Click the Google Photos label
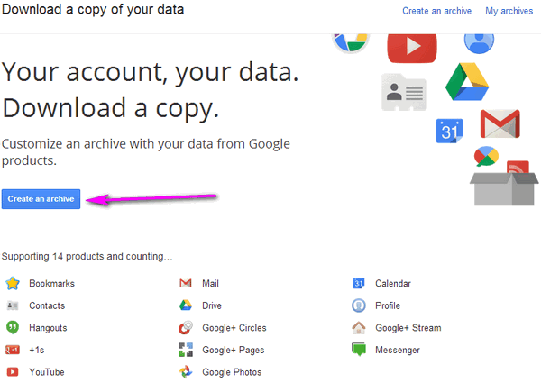Screen dimensions: 541x392 click(232, 372)
